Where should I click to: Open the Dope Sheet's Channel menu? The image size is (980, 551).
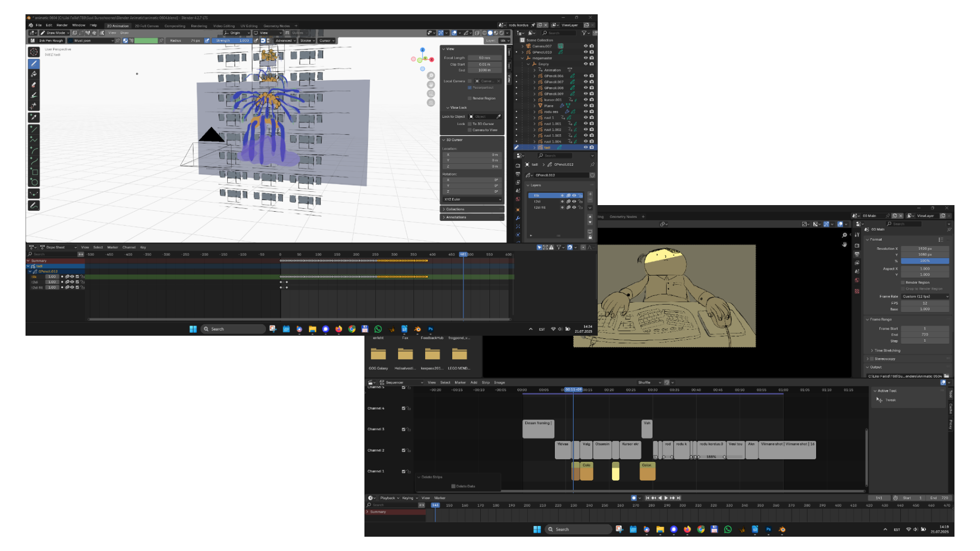click(x=129, y=247)
